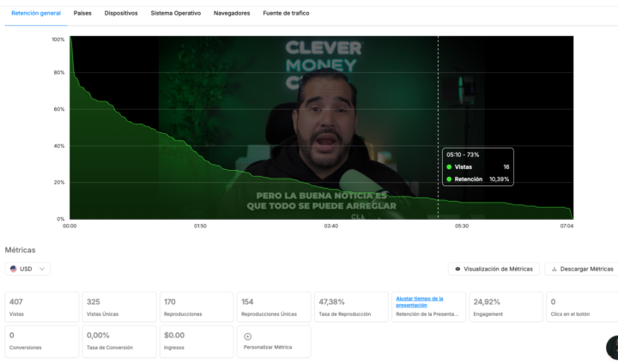The height and width of the screenshot is (364, 618).
Task: Open the USD currency dropdown
Action: click(x=27, y=269)
